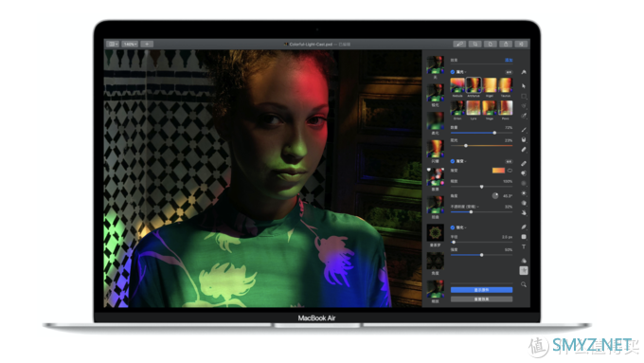Screen dimensions: 644x363
Task: Click the 45.3° angle dial
Action: (495, 195)
